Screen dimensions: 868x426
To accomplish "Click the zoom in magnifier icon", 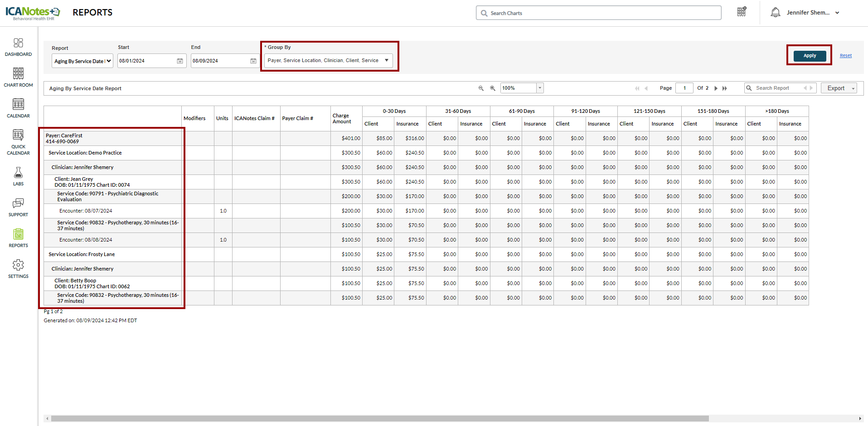I will pos(493,88).
